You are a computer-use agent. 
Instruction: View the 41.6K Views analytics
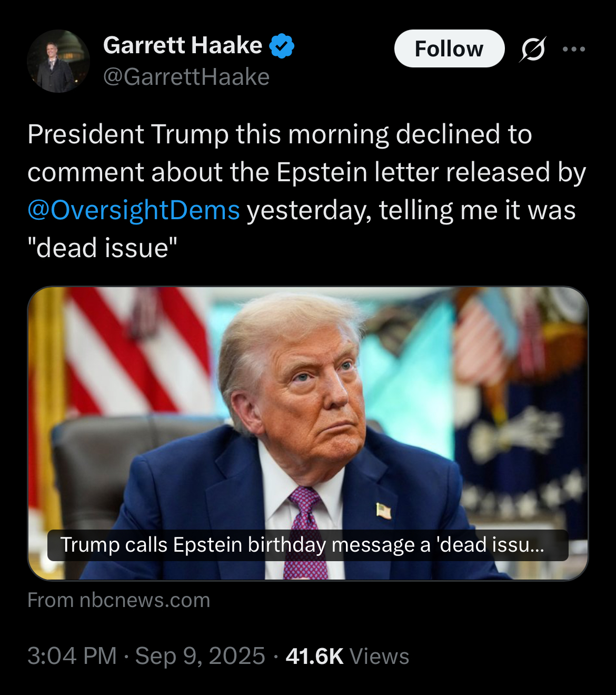(x=347, y=657)
